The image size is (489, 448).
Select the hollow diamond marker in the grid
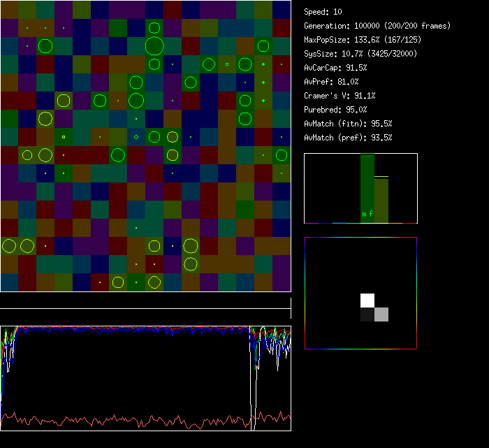point(136,137)
